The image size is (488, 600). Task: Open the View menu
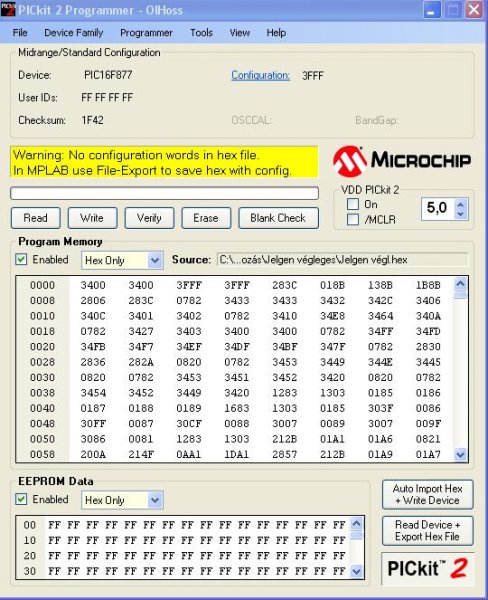pyautogui.click(x=240, y=33)
